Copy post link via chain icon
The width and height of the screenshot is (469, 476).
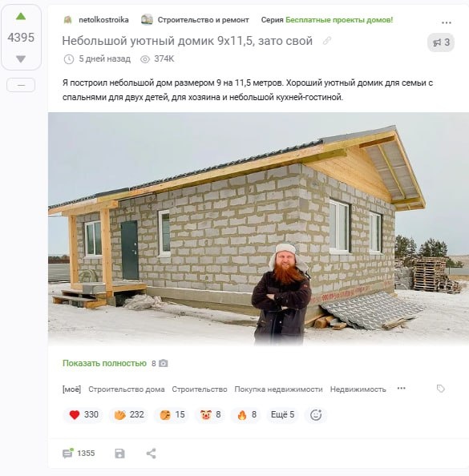tap(327, 41)
